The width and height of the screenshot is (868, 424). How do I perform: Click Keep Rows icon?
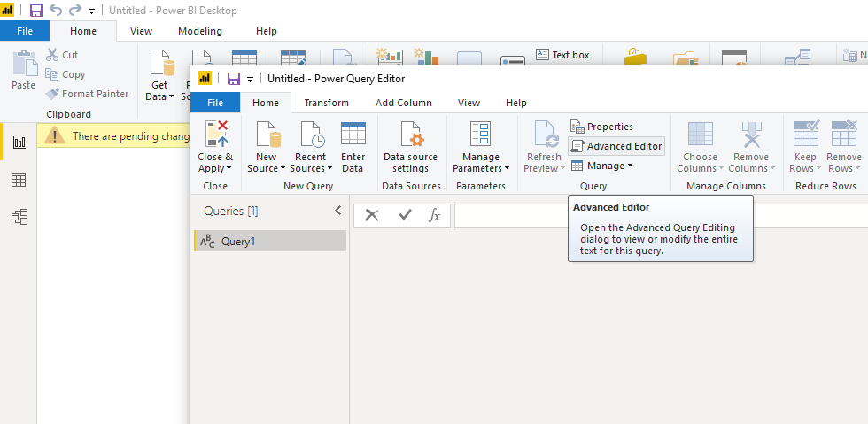[805, 134]
